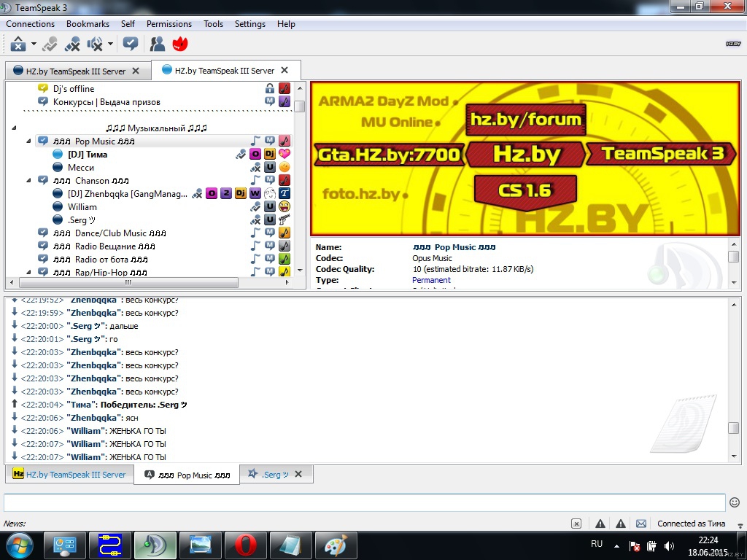Click the padlock icon on Dj's offline row
Image resolution: width=747 pixels, height=560 pixels.
click(270, 88)
